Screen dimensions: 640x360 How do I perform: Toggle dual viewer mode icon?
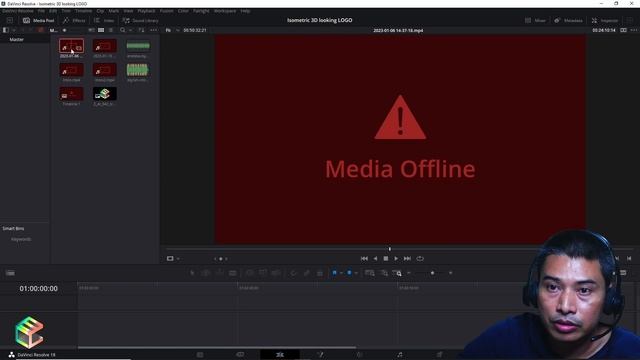[623, 30]
